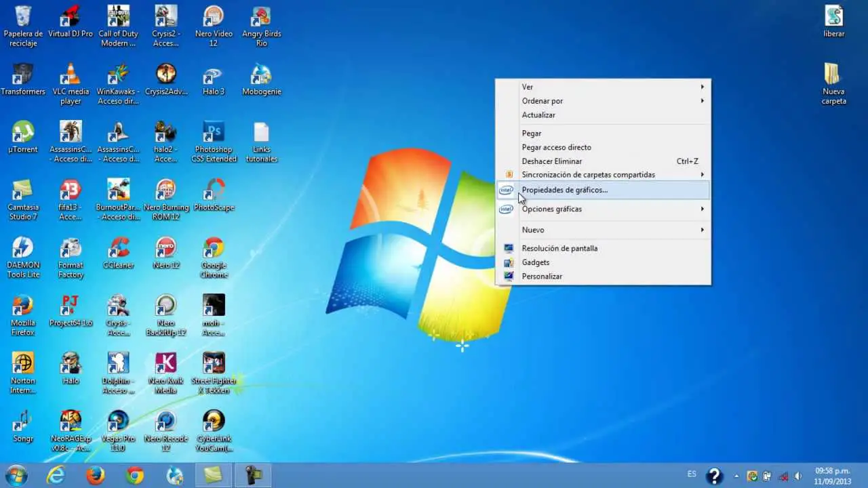This screenshot has width=868, height=488.
Task: Open the volume speaker tray icon
Action: pos(798,476)
